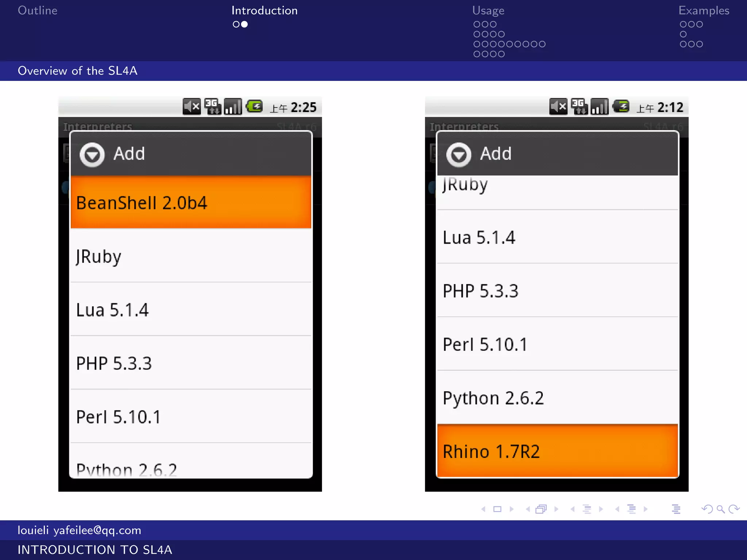Go to the Examples section tab
Screen dimensions: 747x560
(704, 11)
